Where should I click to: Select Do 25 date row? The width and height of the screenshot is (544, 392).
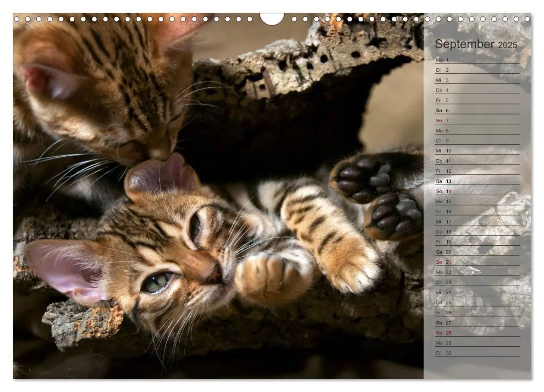[x=477, y=302]
